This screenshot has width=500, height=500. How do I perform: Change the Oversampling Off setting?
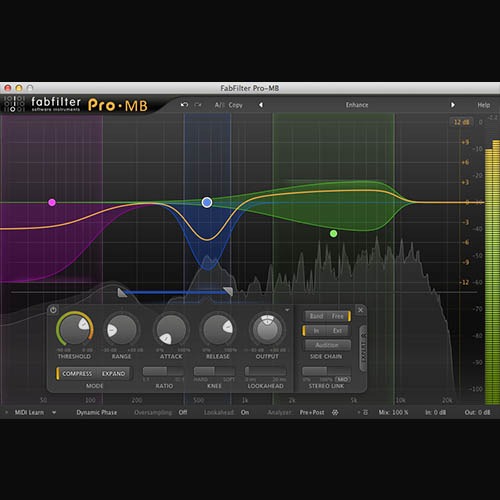point(183,412)
